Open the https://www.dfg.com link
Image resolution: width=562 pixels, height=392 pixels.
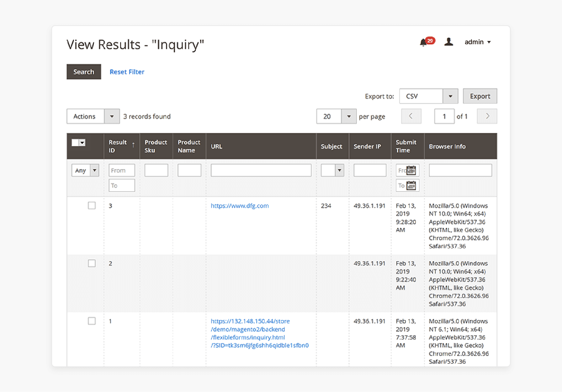click(240, 206)
